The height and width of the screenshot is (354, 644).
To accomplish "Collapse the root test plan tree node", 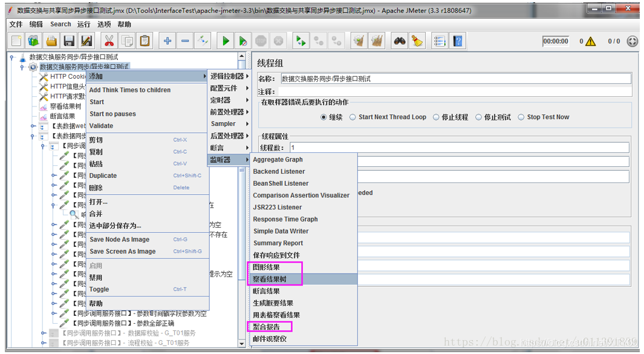I will tap(12, 57).
